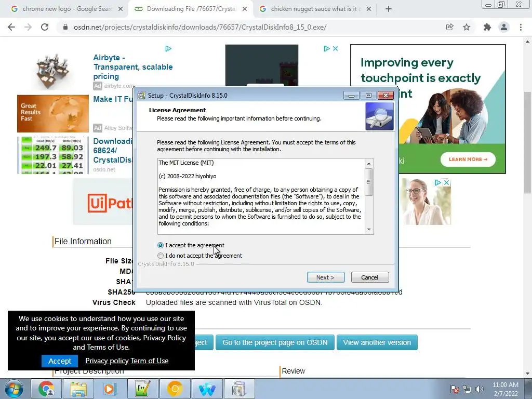
Task: Click "View another version" button
Action: [x=377, y=342]
